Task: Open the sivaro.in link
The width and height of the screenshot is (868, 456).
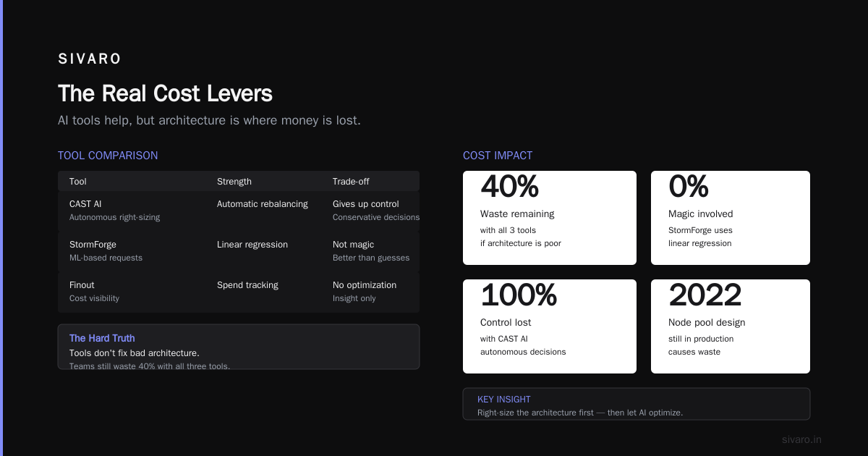Action: click(802, 439)
